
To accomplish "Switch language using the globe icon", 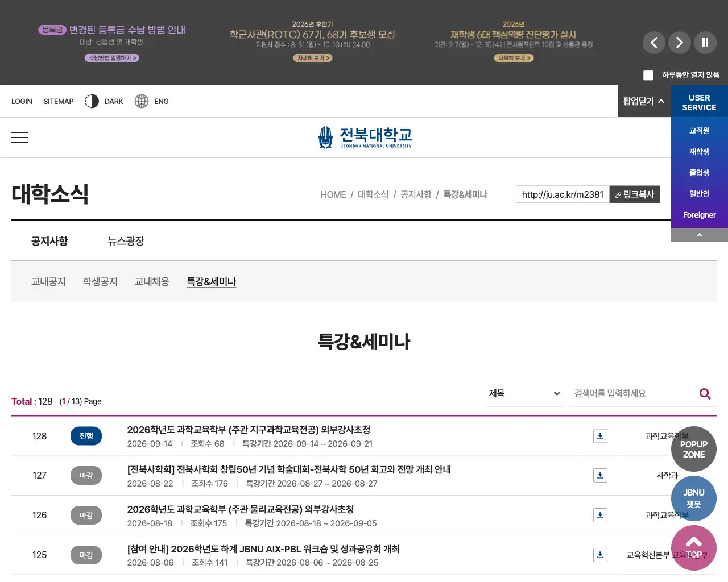I will click(142, 101).
